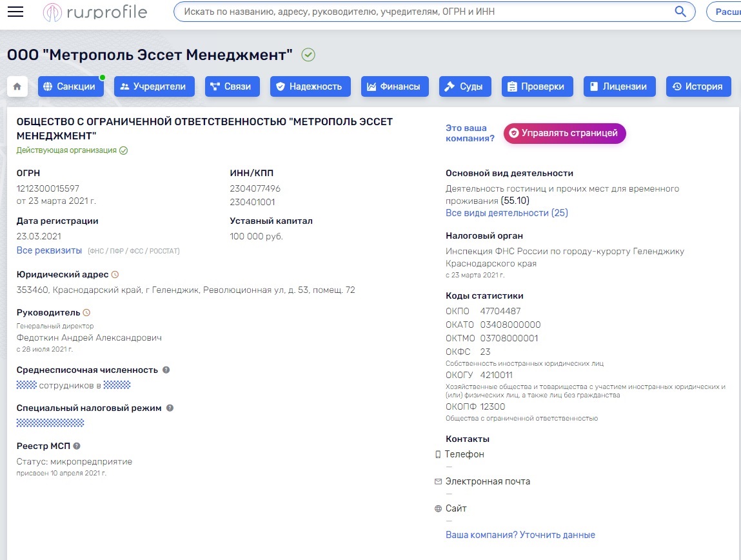Select OKTMO code 03708000001
Viewport: 741px width, 560px height.
click(509, 338)
